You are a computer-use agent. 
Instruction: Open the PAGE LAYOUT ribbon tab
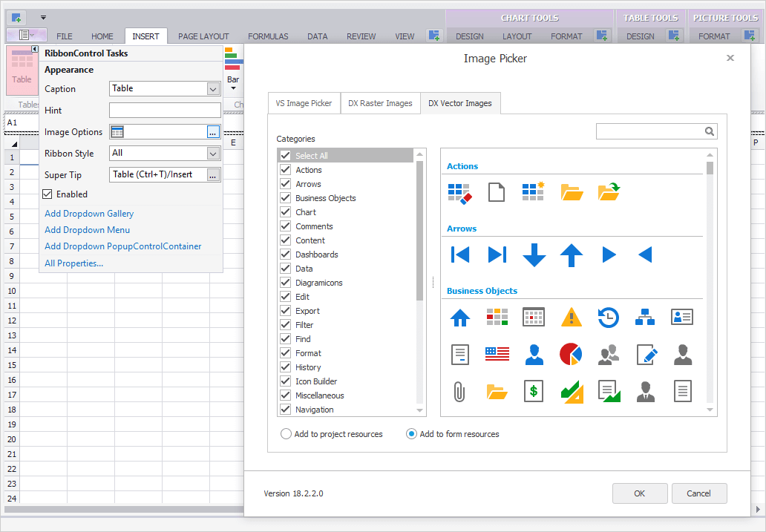tap(203, 36)
